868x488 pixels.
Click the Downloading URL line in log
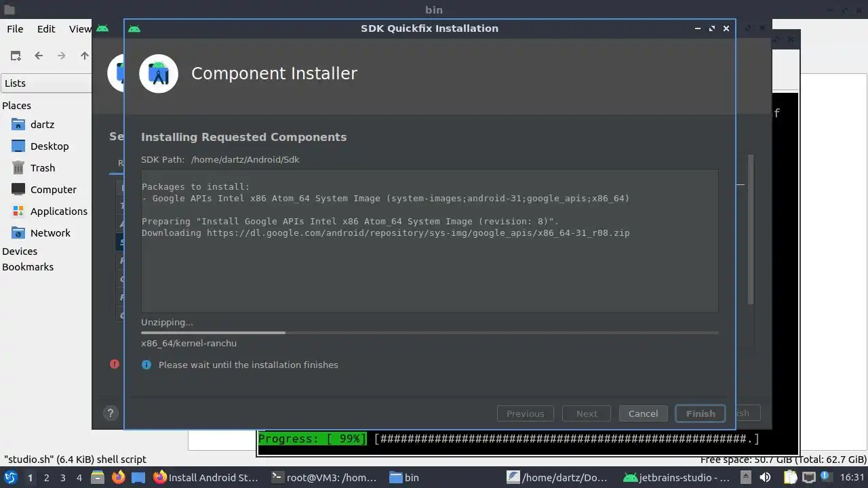[x=385, y=233]
